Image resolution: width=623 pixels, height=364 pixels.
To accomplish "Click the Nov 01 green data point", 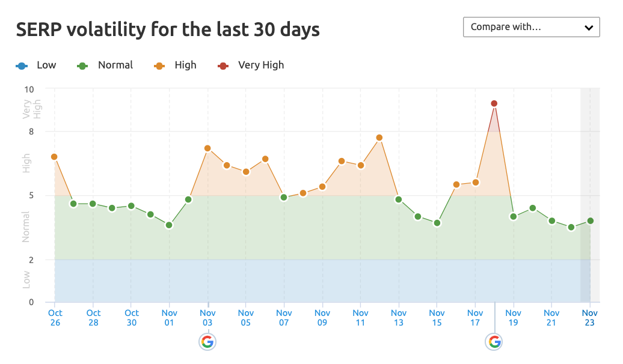I will pos(169,225).
